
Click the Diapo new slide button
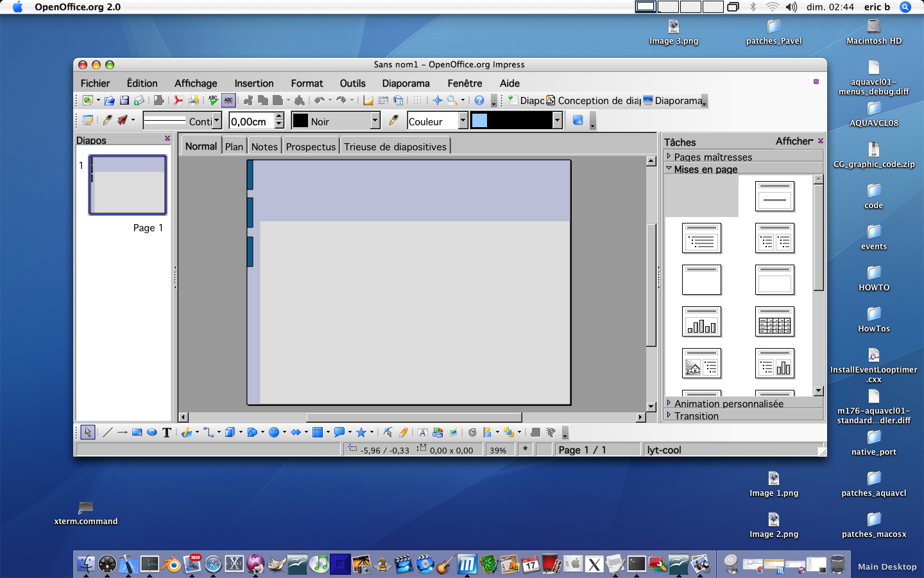(526, 100)
